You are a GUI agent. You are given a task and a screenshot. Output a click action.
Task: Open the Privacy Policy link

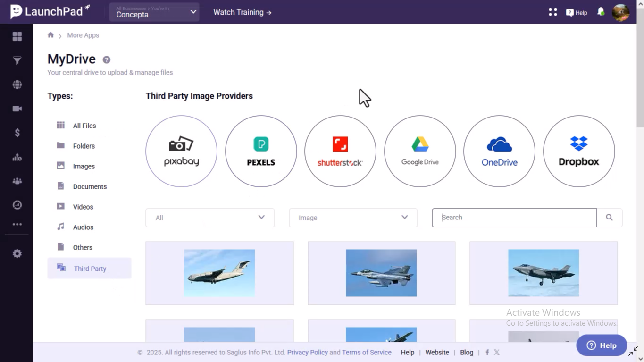point(307,352)
